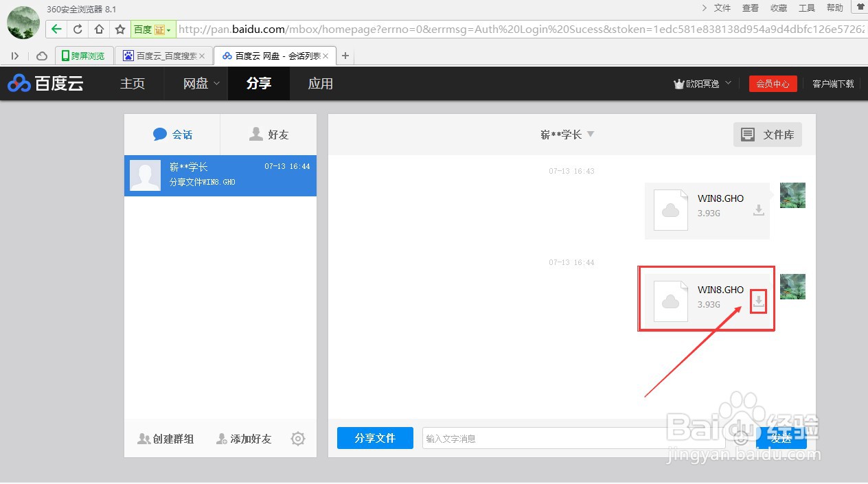Image resolution: width=868 pixels, height=484 pixels.
Task: Open the 查看 browser menu
Action: tap(751, 8)
